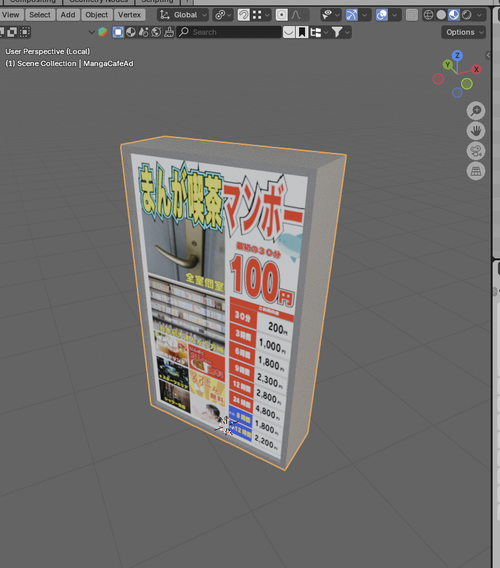This screenshot has width=500, height=568.
Task: Click the overlapping squares selection mode icon
Action: (12, 32)
